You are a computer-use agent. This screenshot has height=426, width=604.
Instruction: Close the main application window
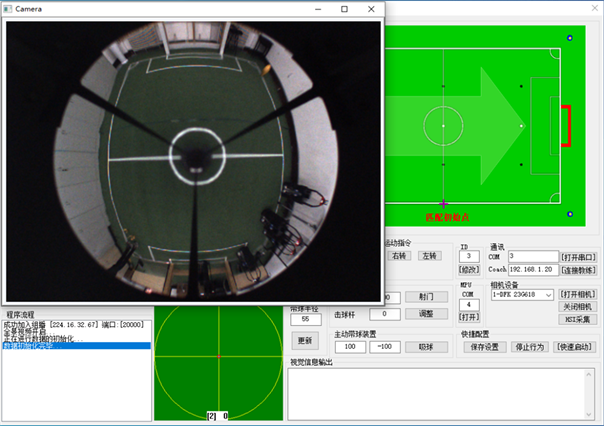tap(590, 9)
